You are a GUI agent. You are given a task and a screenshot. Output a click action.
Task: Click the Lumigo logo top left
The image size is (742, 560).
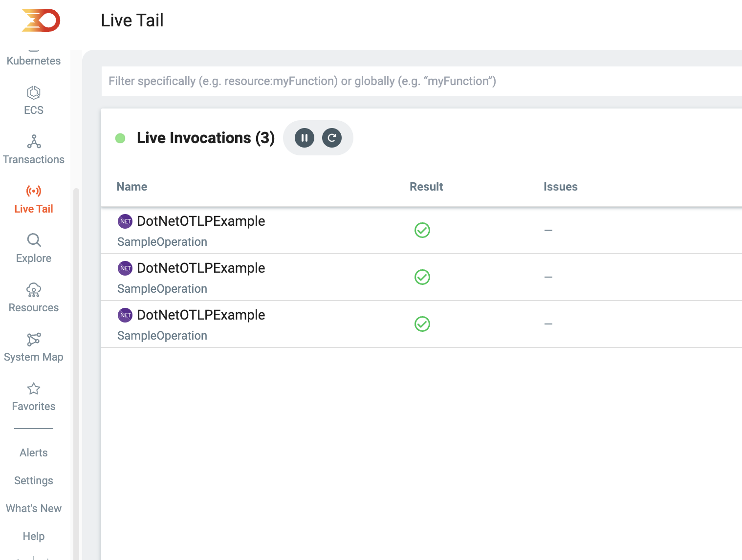[41, 21]
